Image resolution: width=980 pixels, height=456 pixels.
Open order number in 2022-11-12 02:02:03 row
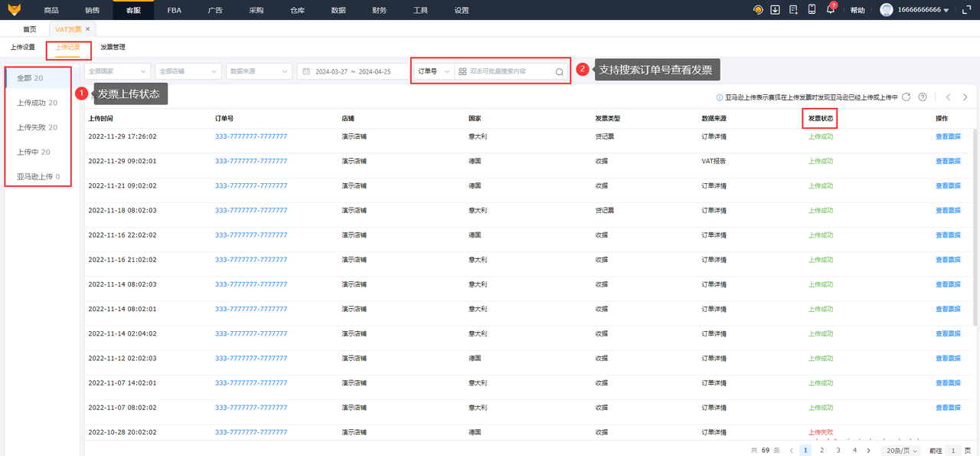[x=251, y=358]
